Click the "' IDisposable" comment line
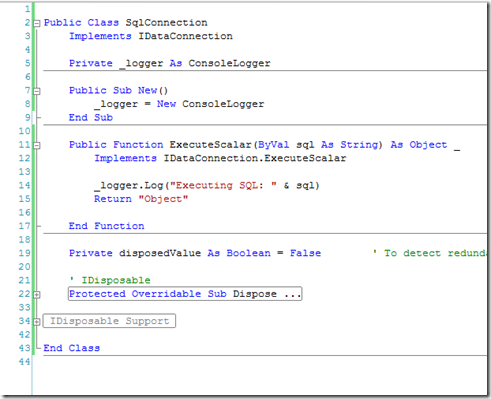Viewport: 491px width, 399px height. (110, 280)
